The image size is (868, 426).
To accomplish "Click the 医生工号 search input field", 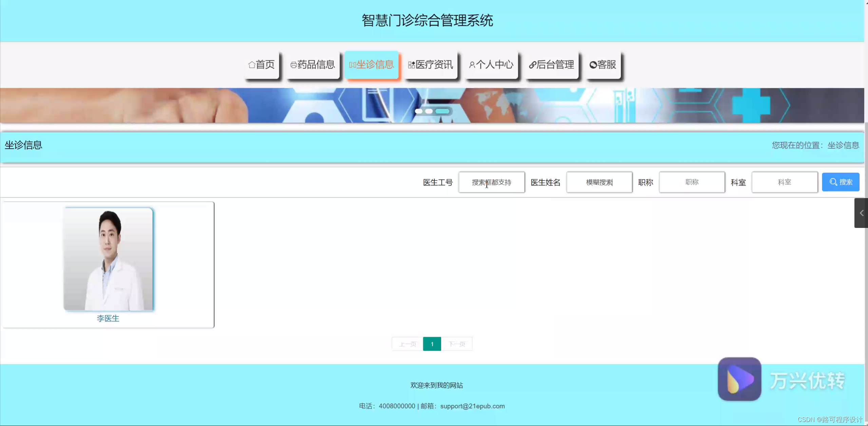I will (491, 182).
